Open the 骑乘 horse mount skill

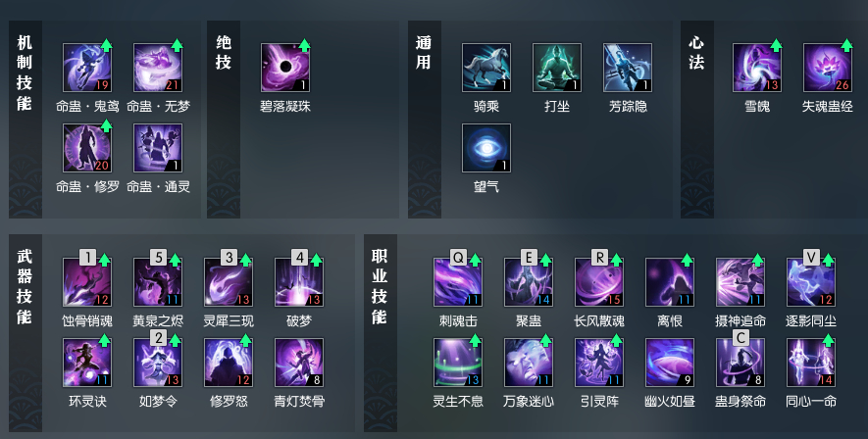(x=486, y=68)
